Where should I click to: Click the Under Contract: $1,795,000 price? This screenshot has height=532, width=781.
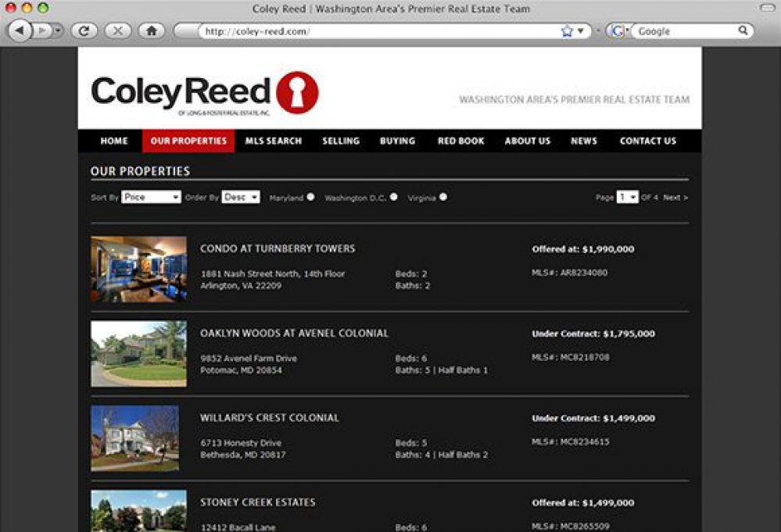(x=593, y=334)
